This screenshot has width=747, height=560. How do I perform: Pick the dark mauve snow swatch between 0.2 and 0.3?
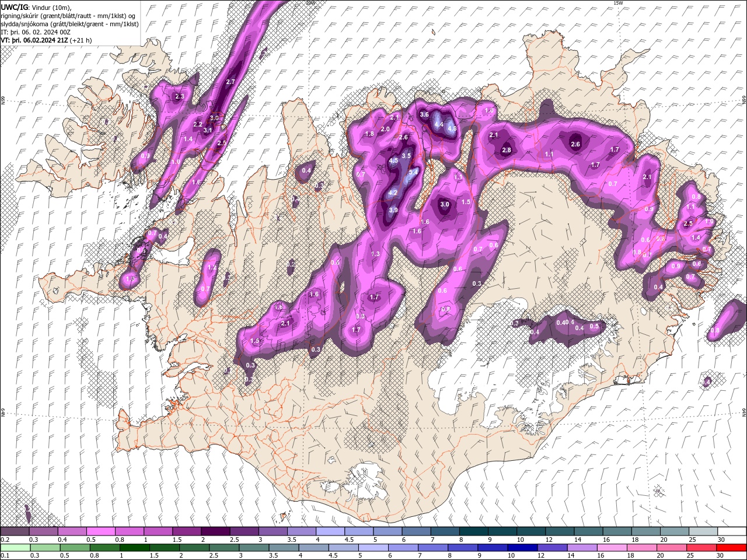(x=15, y=531)
